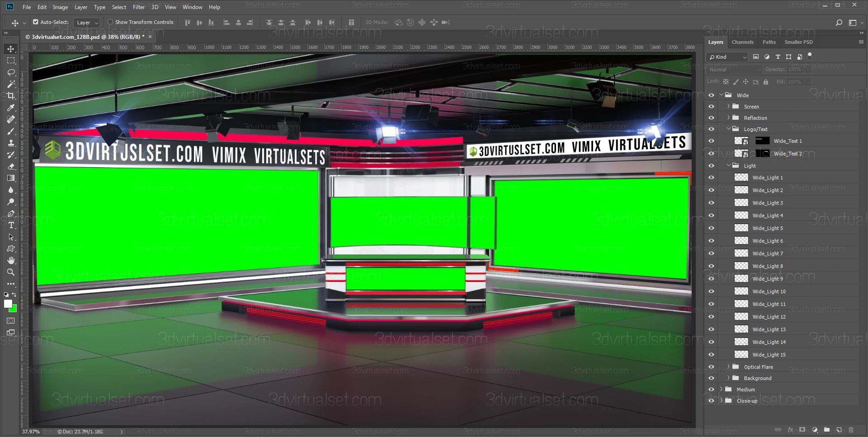This screenshot has width=868, height=437.
Task: Select the Move tool in the toolbox
Action: pos(11,49)
